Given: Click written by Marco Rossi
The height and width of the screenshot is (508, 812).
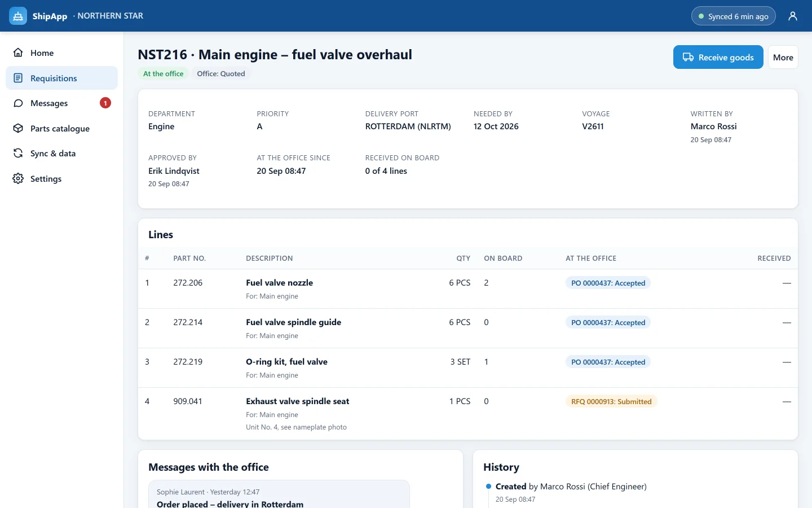Looking at the screenshot, I should (713, 126).
